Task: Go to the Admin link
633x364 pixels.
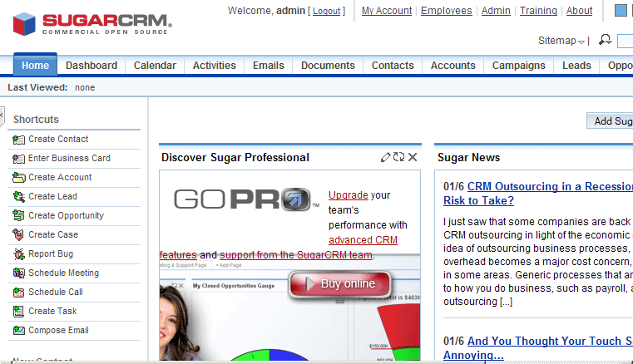Action: tap(496, 11)
